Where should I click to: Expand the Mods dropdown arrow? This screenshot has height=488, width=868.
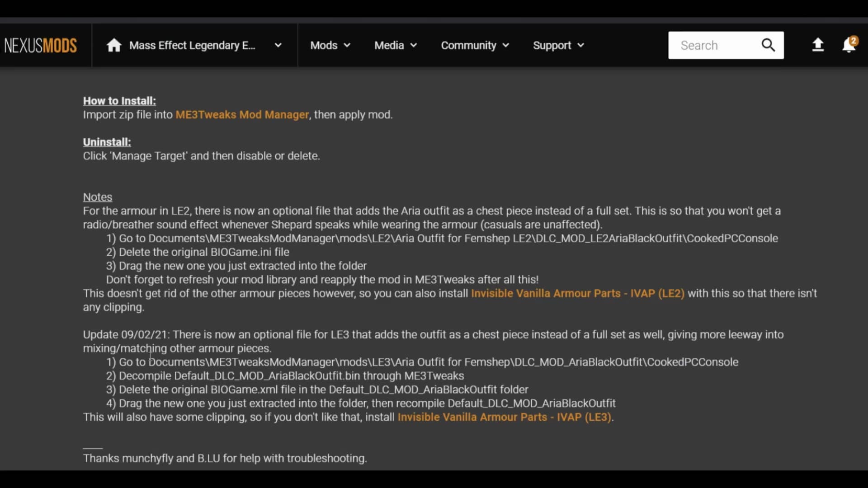347,45
